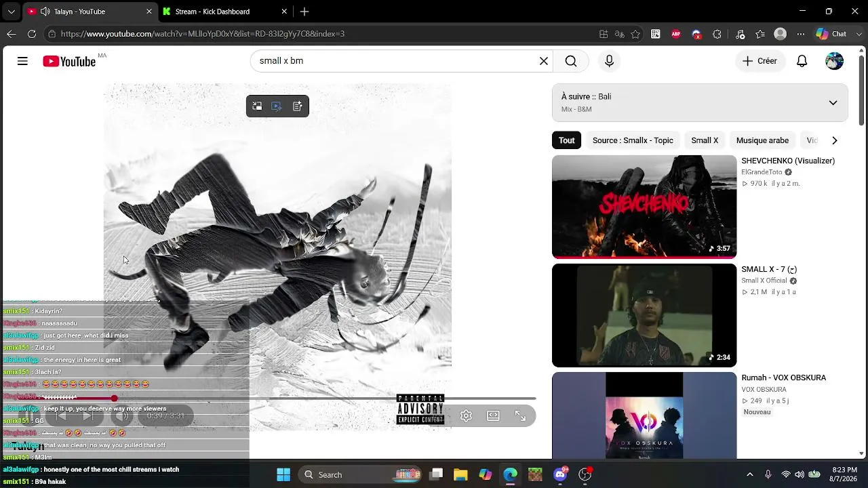Visit the 'Small X Official' channel link
868x488 pixels.
tap(764, 281)
